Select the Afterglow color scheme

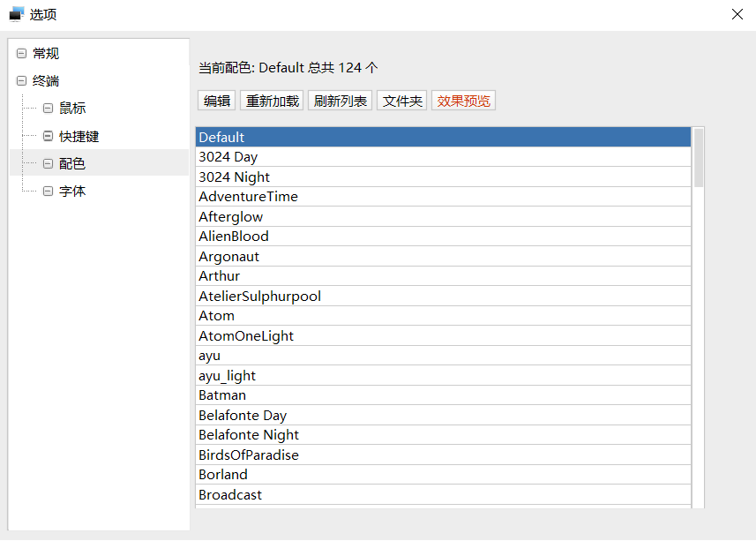point(231,216)
